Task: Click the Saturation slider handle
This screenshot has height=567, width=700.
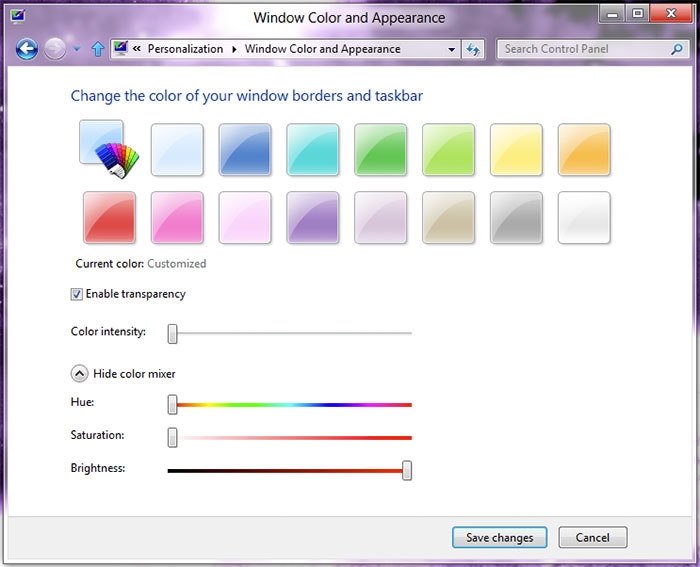Action: tap(172, 438)
